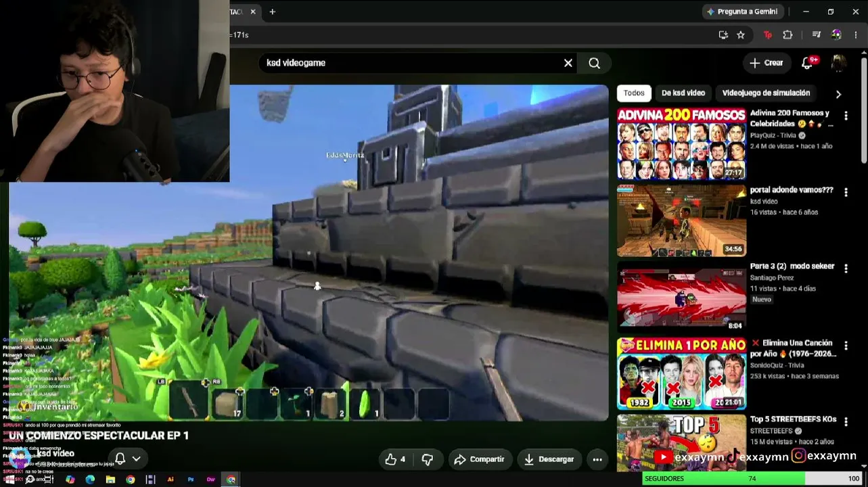Select the Todos filter chip
The image size is (868, 487).
[x=634, y=93]
